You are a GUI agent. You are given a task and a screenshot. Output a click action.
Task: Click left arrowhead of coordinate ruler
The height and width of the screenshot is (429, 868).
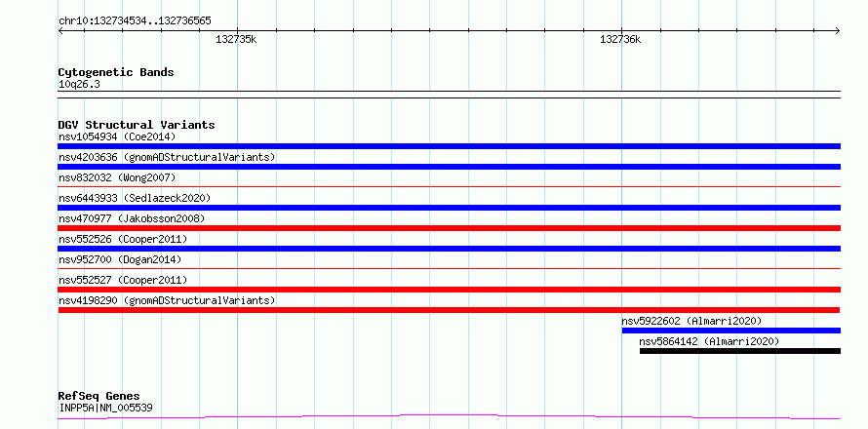[60, 30]
